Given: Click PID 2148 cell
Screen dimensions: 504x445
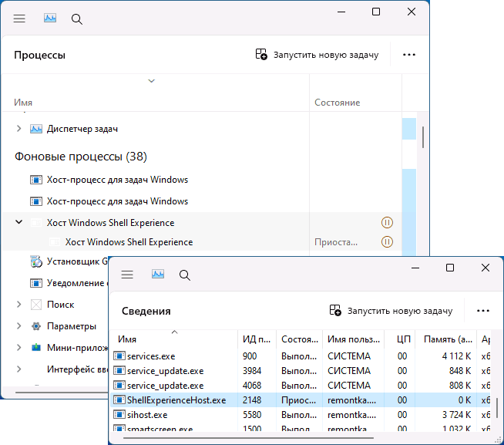Looking at the screenshot, I should [252, 400].
